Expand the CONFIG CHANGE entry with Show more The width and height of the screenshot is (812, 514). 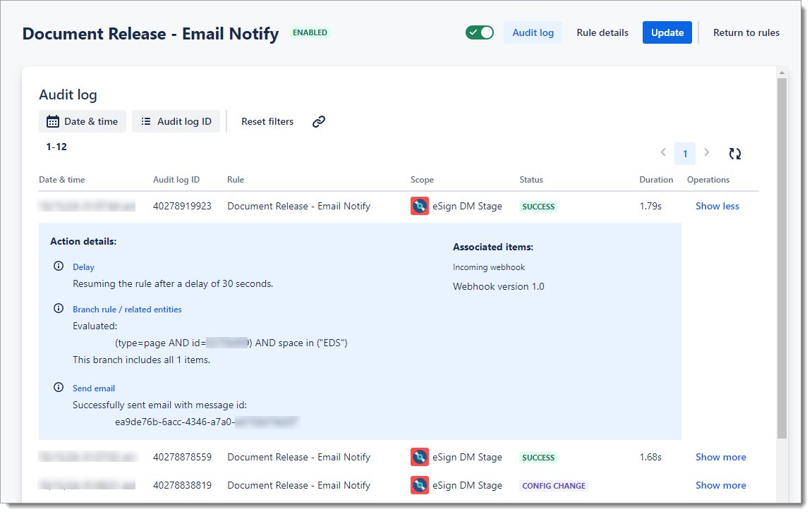(720, 485)
